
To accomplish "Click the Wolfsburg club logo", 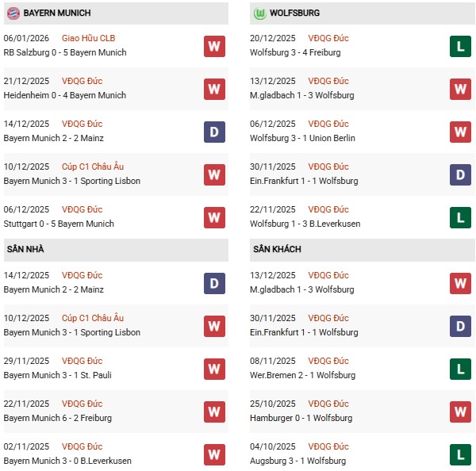I will coord(259,13).
